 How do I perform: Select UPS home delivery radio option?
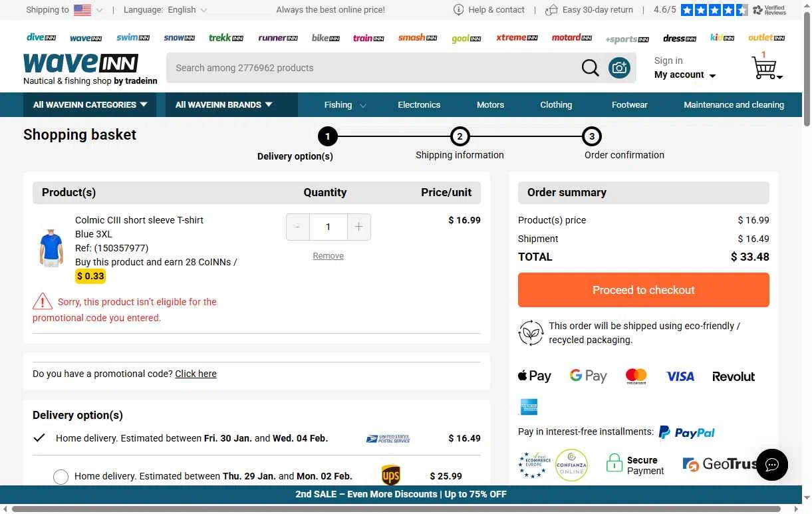point(61,477)
